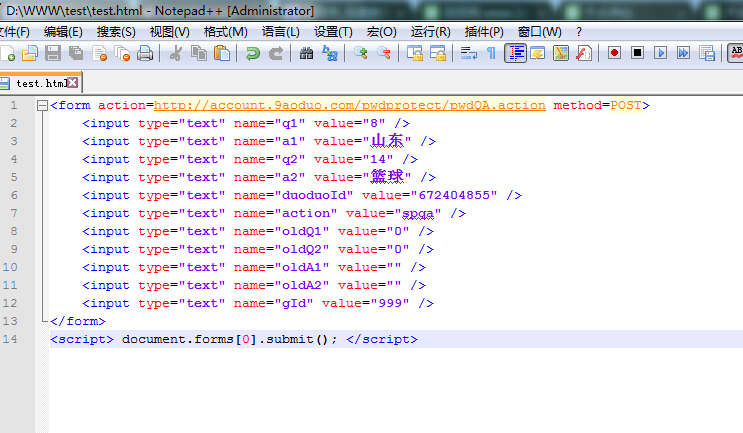
Task: Open the 语言(L) menu
Action: click(281, 32)
